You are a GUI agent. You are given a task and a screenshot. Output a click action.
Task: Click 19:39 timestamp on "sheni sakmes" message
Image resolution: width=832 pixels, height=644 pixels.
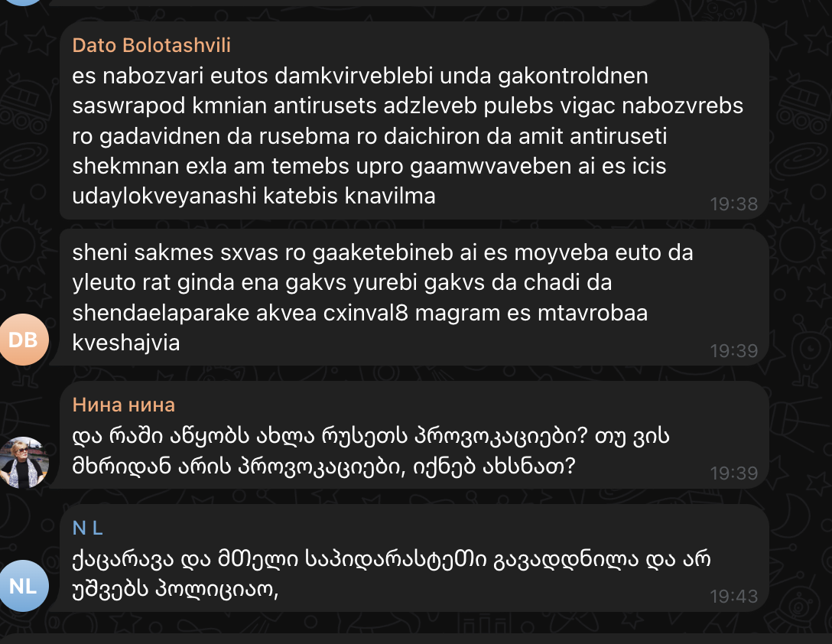point(733,350)
